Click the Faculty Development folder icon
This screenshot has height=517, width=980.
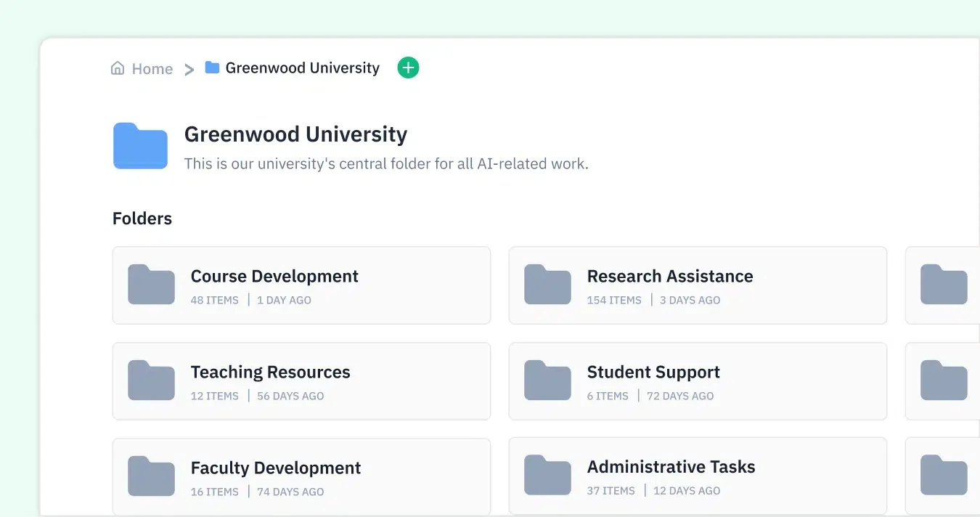tap(151, 476)
